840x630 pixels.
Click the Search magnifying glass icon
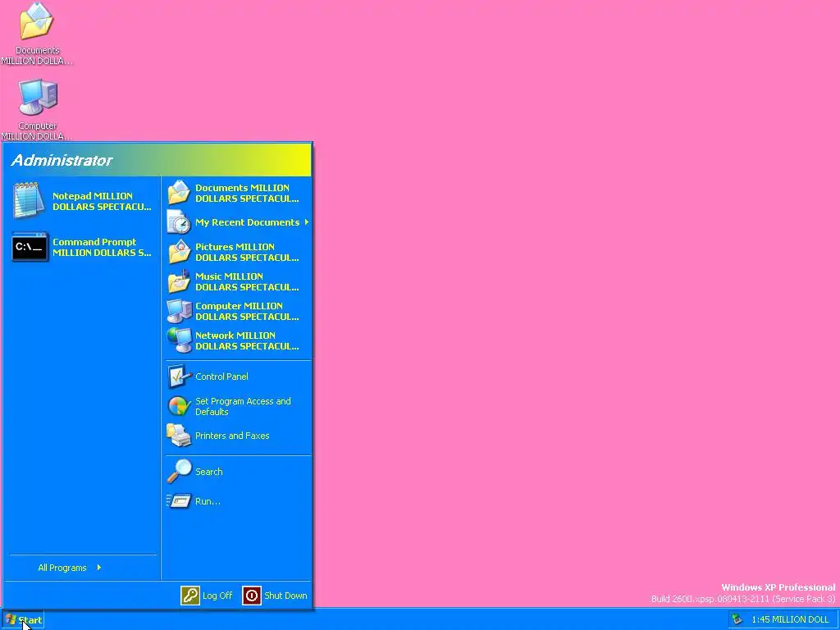pos(179,472)
